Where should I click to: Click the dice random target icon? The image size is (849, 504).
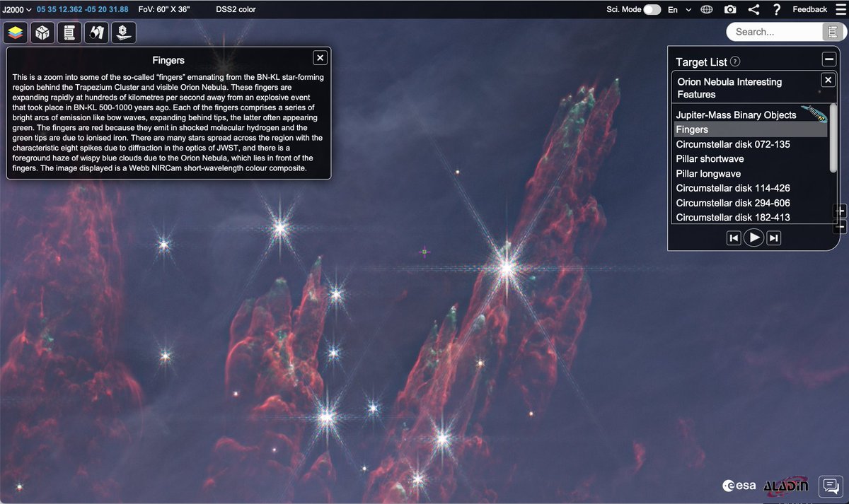pos(43,33)
